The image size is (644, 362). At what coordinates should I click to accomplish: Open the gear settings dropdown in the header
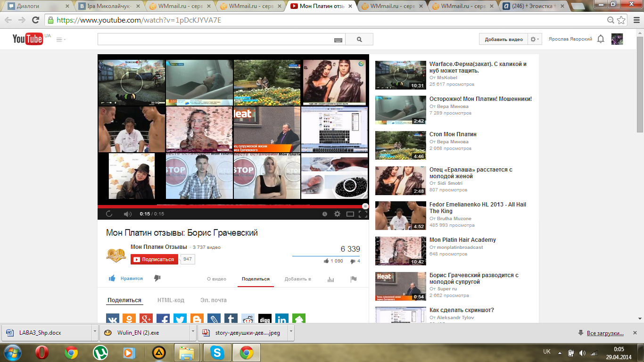(535, 40)
